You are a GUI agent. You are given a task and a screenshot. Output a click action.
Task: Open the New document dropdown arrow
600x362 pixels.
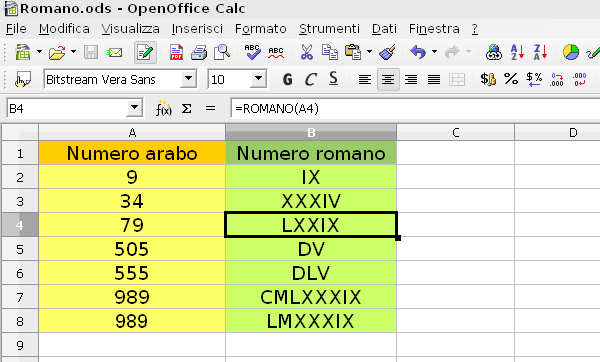point(39,52)
